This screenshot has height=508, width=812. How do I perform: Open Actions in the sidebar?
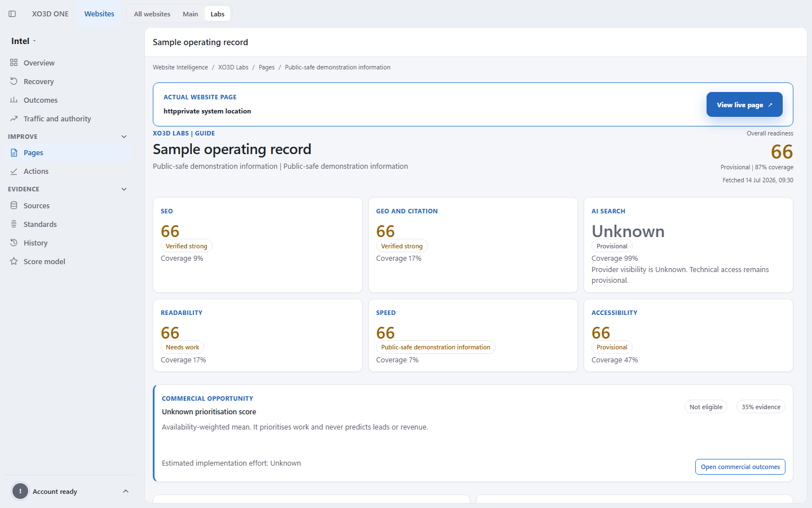coord(68,171)
